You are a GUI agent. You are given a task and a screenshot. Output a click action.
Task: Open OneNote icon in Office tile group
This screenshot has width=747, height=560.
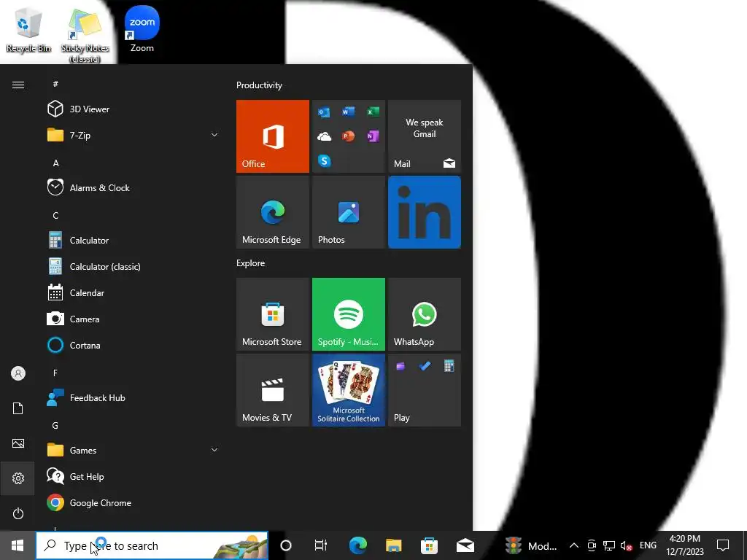373,136
